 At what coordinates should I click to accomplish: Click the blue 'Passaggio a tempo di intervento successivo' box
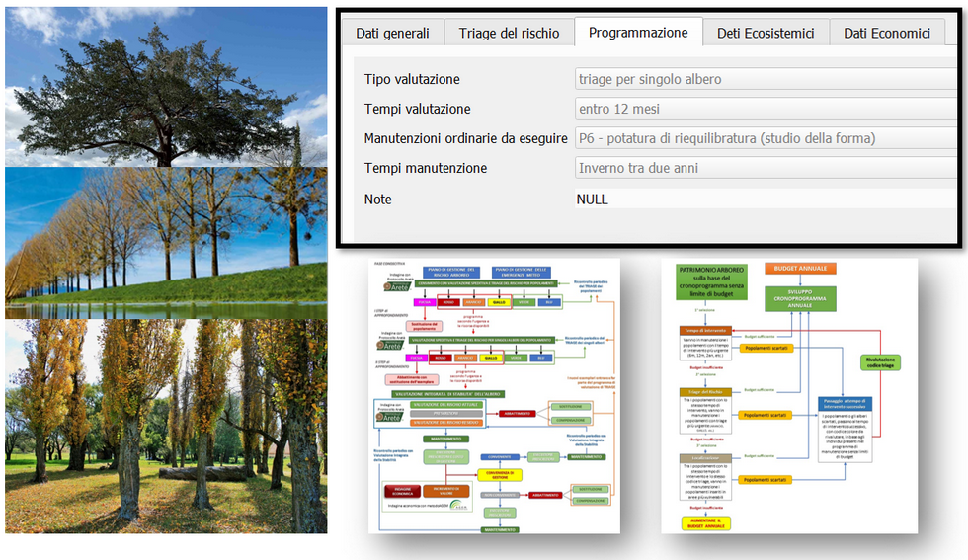[x=845, y=404]
